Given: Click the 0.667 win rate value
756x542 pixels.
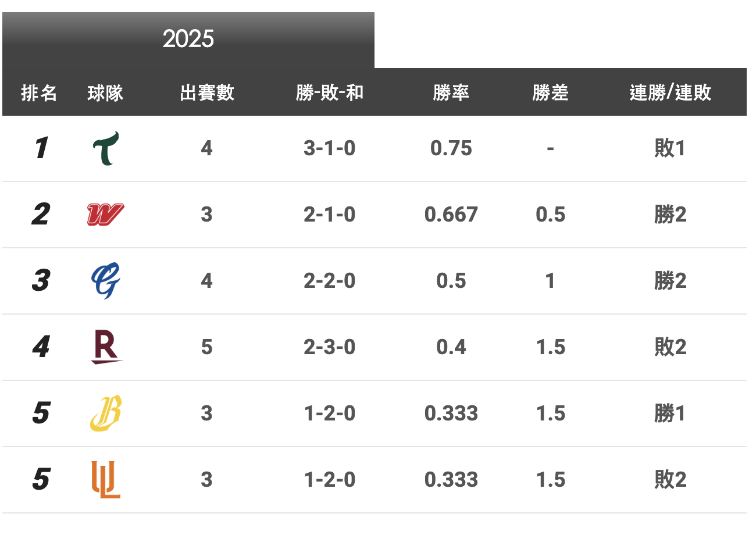Looking at the screenshot, I should click(451, 215).
